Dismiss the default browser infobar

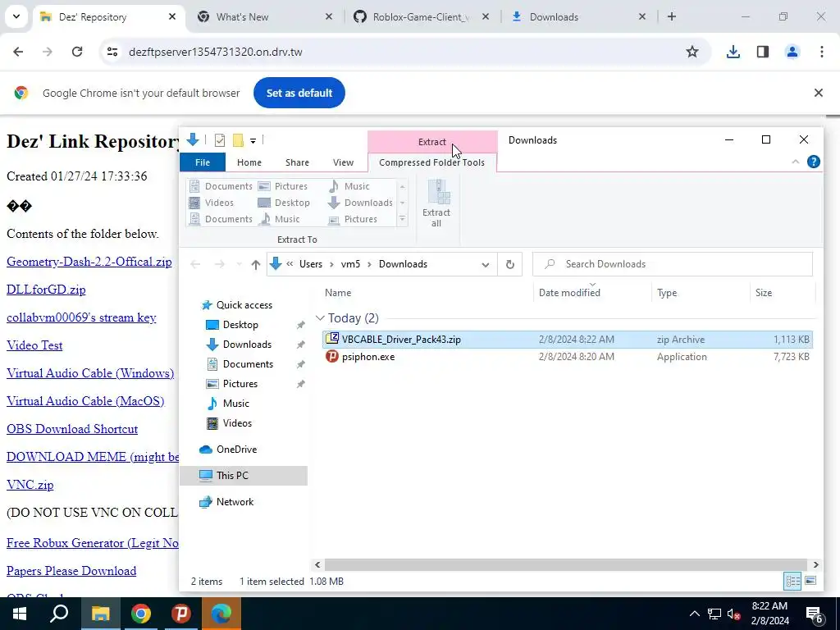pos(818,94)
